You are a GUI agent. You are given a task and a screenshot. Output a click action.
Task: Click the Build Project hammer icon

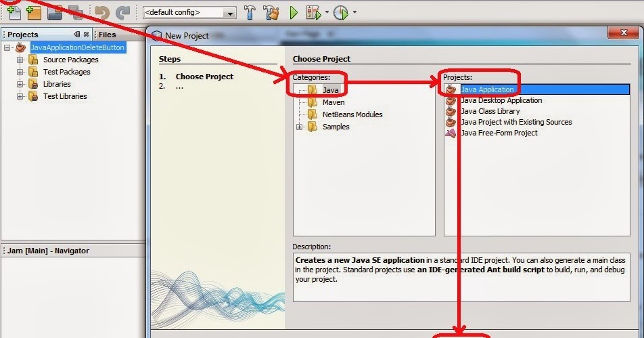(x=250, y=13)
